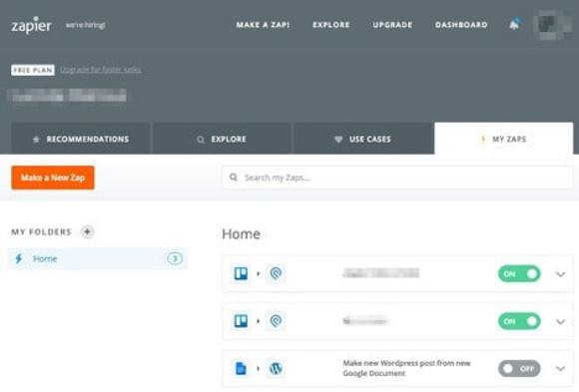579x392 pixels.
Task: Click the WordPress icon in the third zap
Action: click(276, 368)
